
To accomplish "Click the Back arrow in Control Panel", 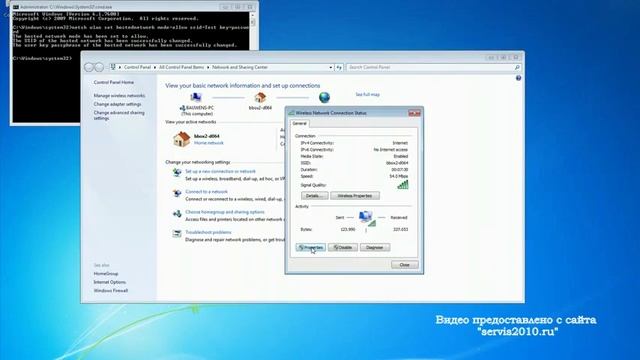I will pos(89,67).
